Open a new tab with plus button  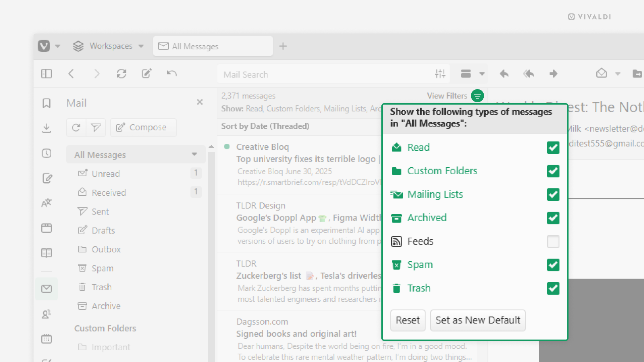coord(283,46)
